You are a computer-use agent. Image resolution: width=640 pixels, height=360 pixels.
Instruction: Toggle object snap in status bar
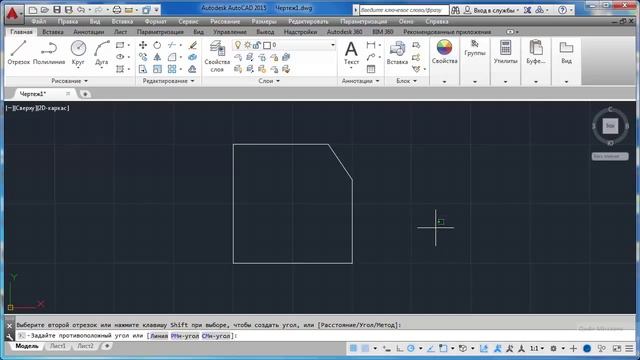point(443,348)
